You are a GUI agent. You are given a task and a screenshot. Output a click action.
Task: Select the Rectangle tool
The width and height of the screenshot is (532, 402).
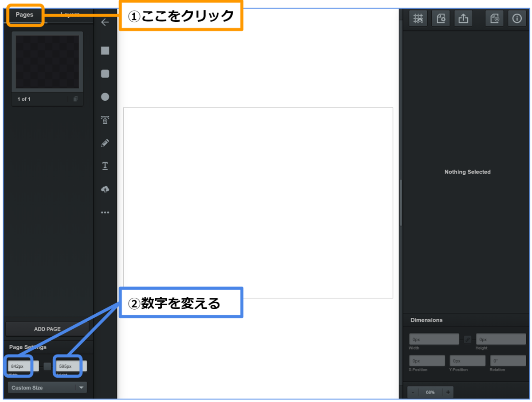pos(105,50)
